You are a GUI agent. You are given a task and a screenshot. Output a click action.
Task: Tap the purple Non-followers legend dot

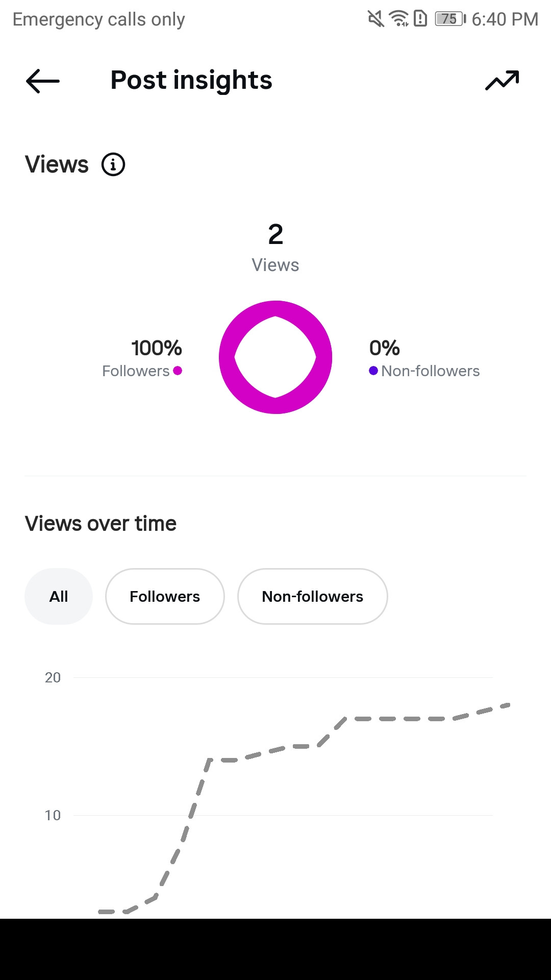tap(373, 371)
